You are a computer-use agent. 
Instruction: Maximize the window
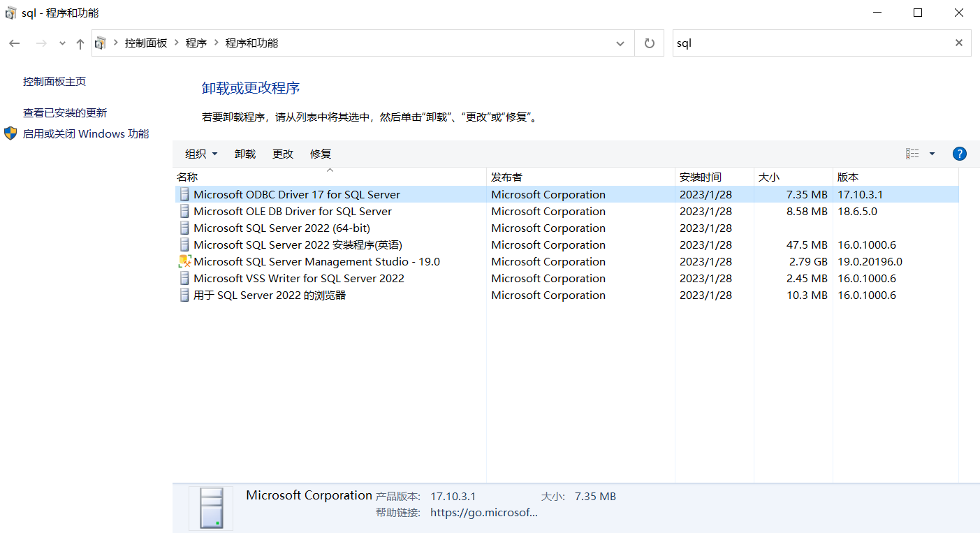[x=918, y=13]
